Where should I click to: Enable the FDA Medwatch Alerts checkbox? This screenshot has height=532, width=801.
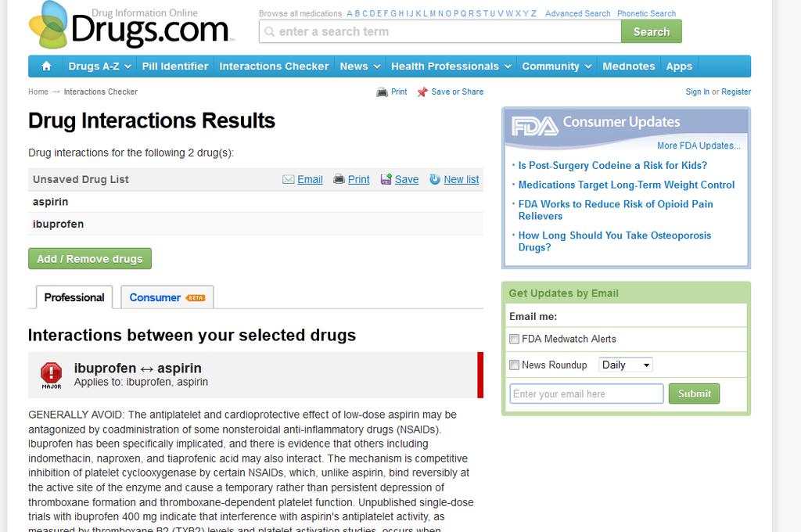pos(515,339)
